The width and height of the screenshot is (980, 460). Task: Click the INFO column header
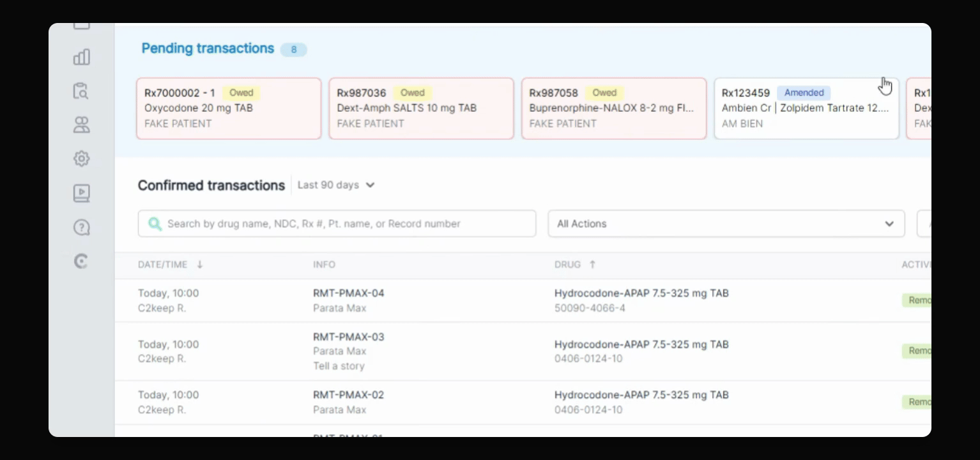point(324,264)
